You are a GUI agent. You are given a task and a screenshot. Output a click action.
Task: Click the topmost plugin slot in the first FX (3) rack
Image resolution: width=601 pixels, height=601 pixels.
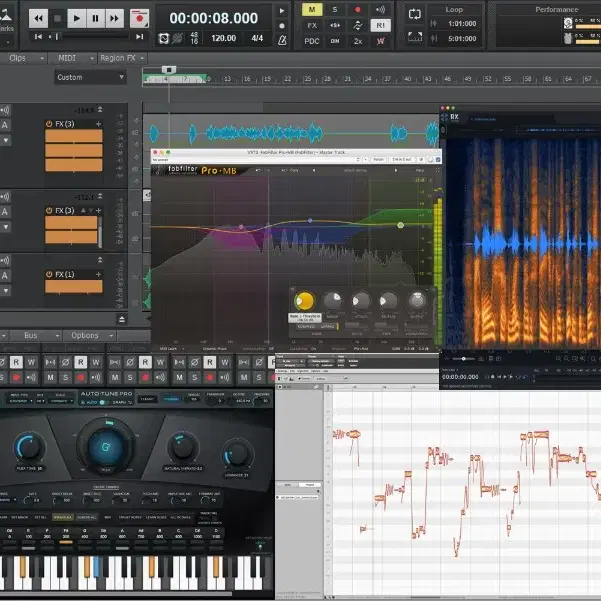point(74,136)
